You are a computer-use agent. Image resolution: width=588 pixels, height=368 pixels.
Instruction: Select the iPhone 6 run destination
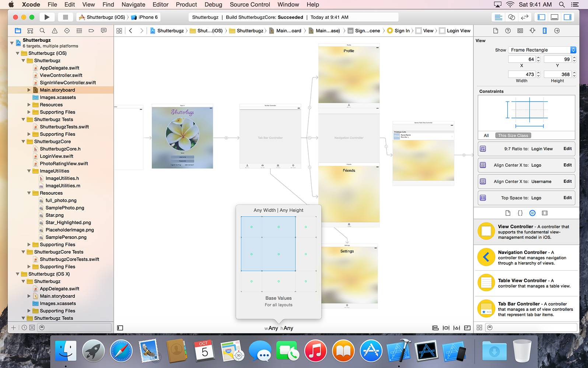[145, 17]
